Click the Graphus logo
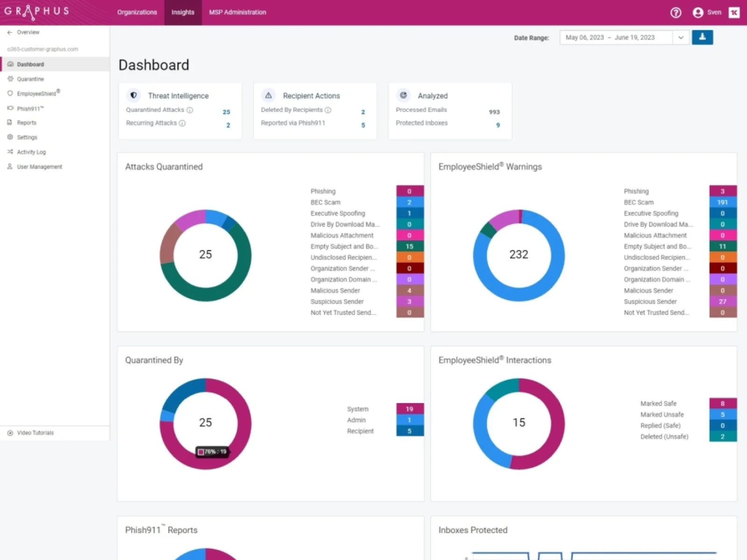Viewport: 747px width, 560px height. tap(36, 12)
